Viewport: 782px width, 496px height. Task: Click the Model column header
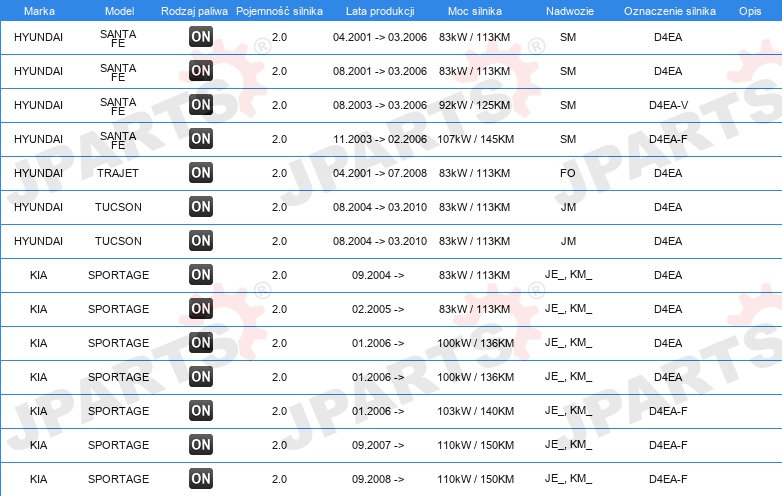pos(120,11)
